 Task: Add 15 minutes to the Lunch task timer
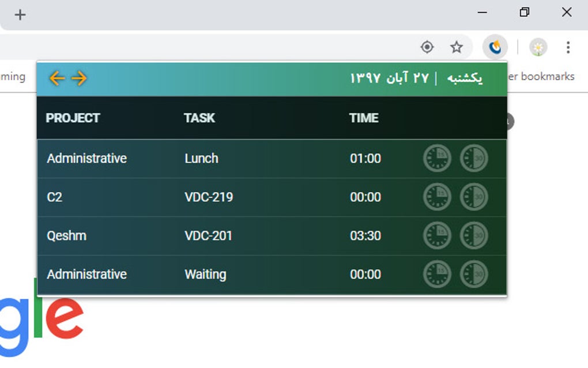(437, 158)
